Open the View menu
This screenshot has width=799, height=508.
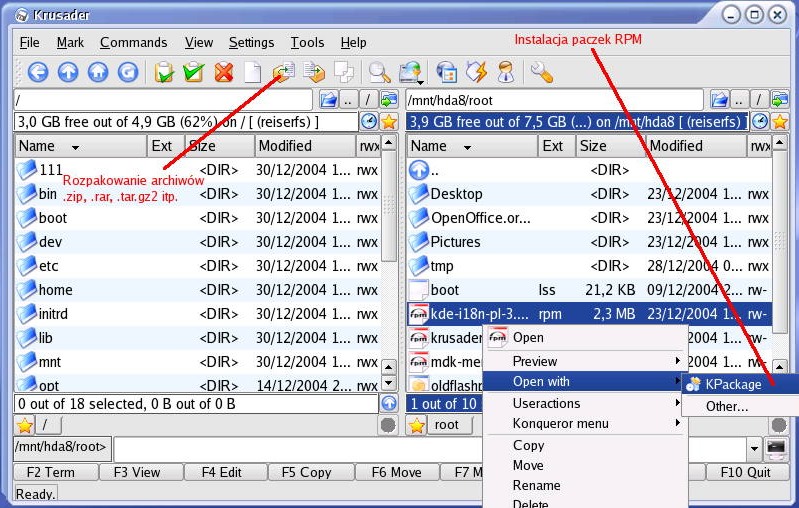click(199, 42)
